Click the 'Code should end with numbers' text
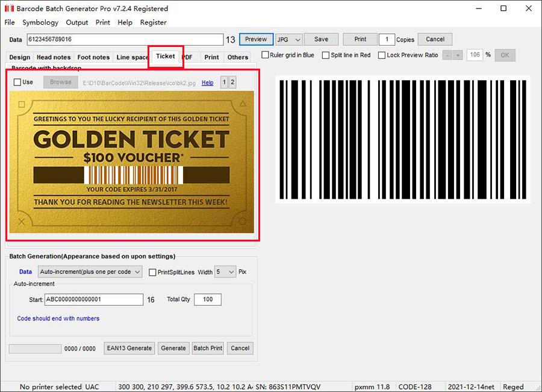Screen dimensions: 542x392 [x=58, y=319]
